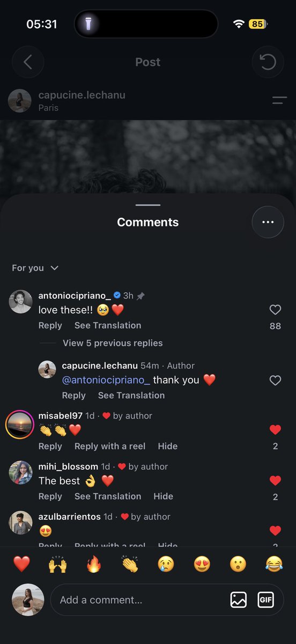
Task: Open the For you sorting dropdown
Action: click(x=35, y=268)
